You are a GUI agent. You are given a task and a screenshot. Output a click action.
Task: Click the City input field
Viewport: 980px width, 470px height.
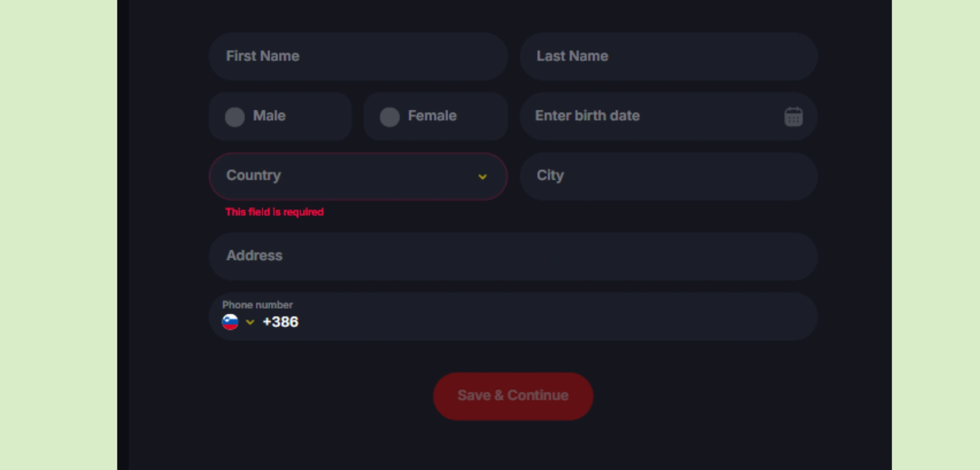pyautogui.click(x=668, y=176)
